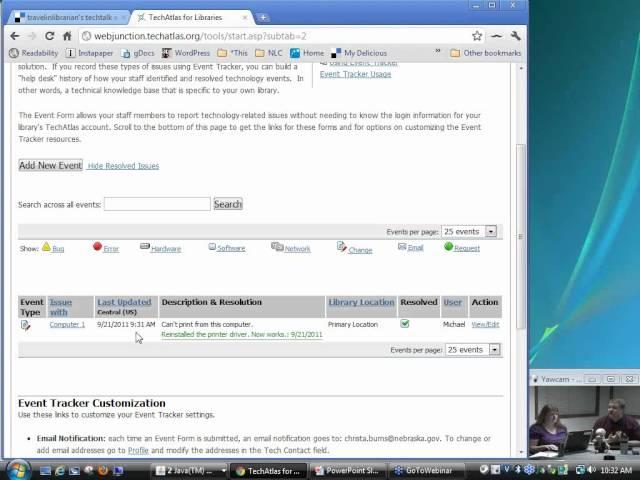
Task: Click the 10:32 AM clock
Action: [616, 471]
